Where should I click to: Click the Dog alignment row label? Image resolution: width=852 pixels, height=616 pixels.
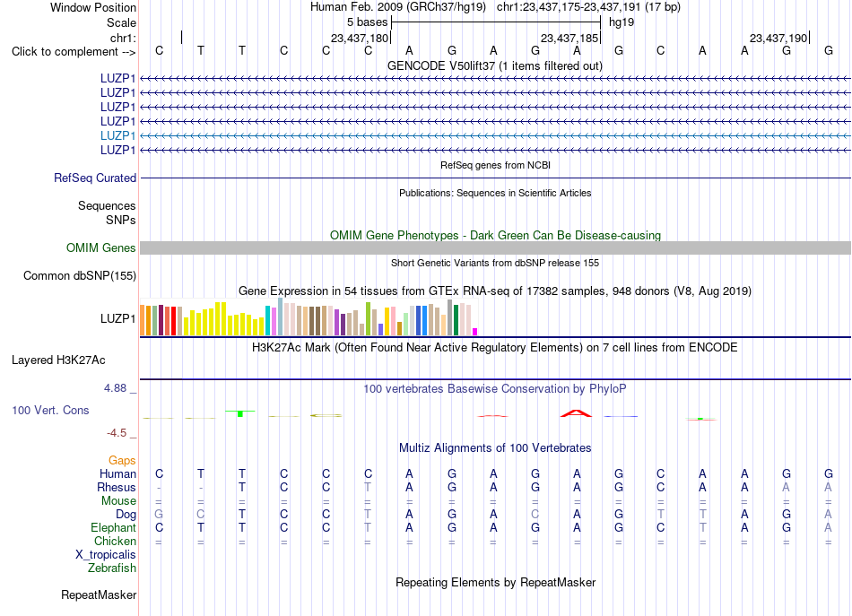coord(126,515)
